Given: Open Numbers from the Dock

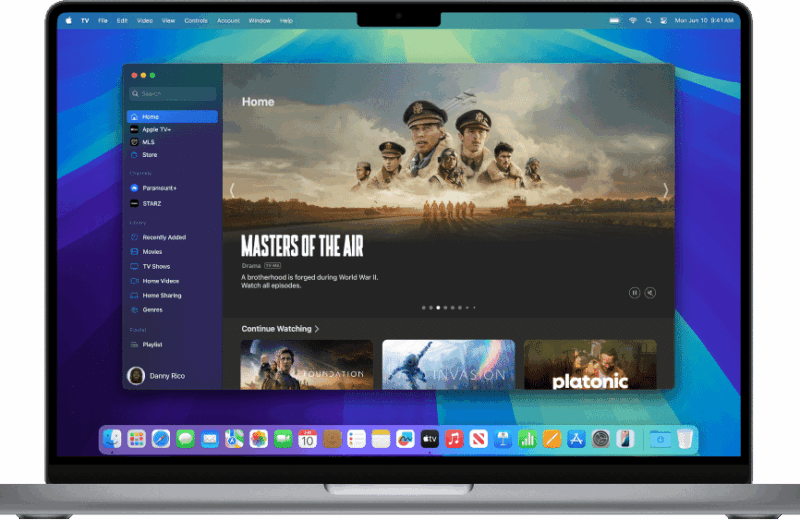Looking at the screenshot, I should point(528,439).
